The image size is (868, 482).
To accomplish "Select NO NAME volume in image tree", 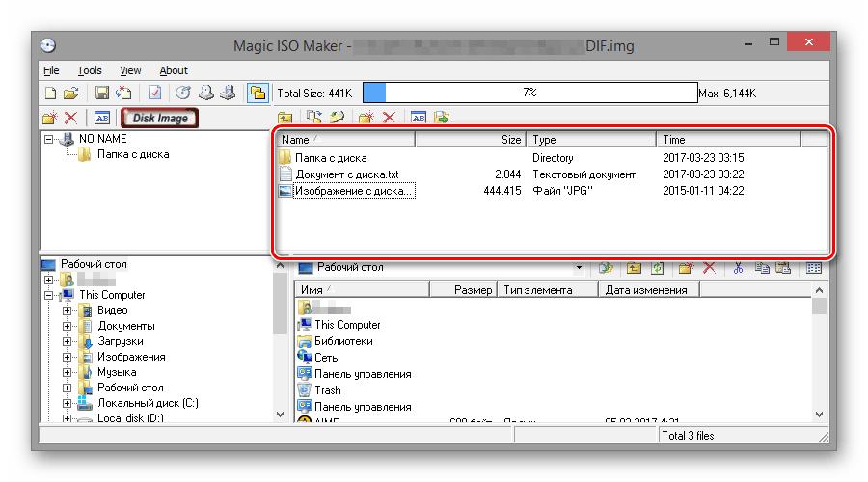I will tap(102, 139).
